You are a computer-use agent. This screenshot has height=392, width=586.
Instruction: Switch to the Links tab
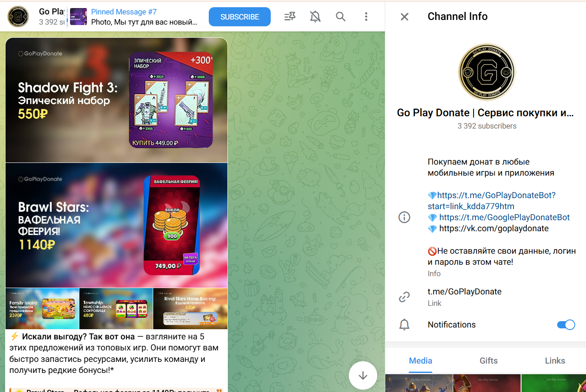coord(555,361)
